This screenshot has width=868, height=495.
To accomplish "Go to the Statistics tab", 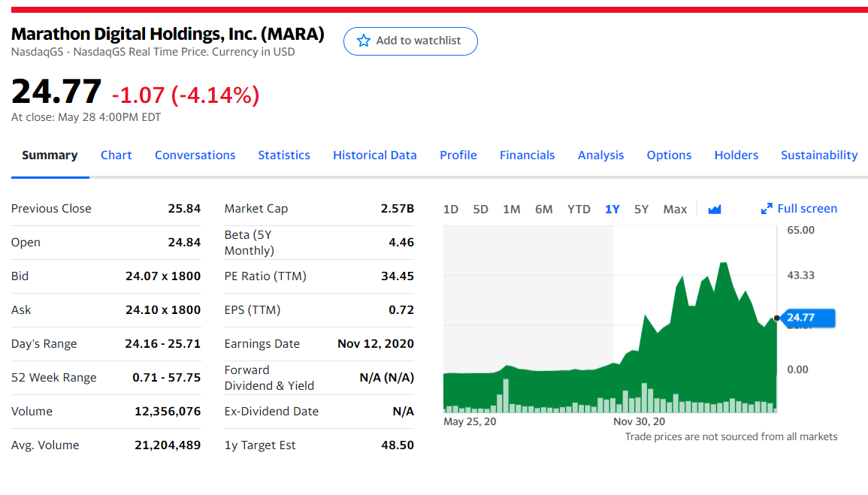I will 284,155.
